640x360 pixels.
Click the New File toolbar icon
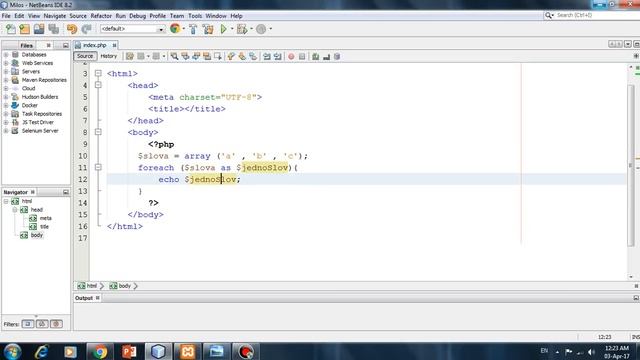[11, 29]
